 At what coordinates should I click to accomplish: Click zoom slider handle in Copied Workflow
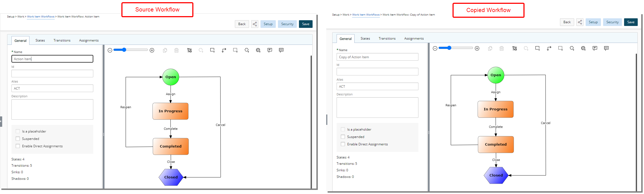[x=449, y=48]
